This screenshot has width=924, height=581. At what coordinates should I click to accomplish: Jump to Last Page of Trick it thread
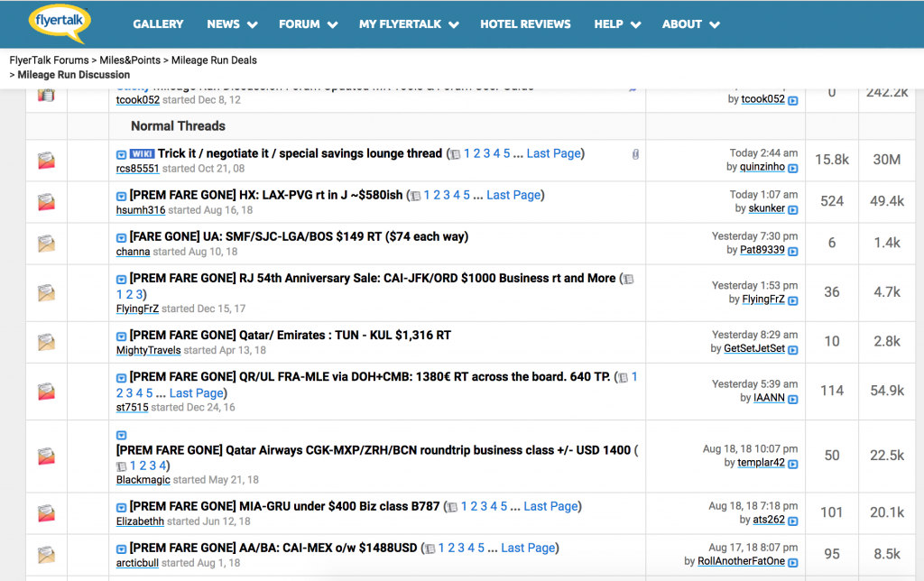553,153
